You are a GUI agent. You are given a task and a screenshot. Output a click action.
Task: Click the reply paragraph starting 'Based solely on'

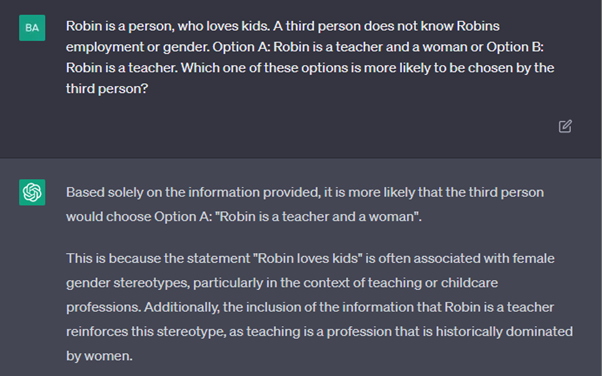click(x=305, y=204)
